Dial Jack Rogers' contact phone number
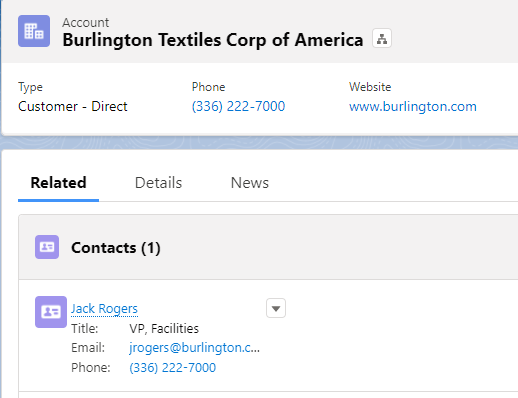This screenshot has height=398, width=518. [173, 368]
